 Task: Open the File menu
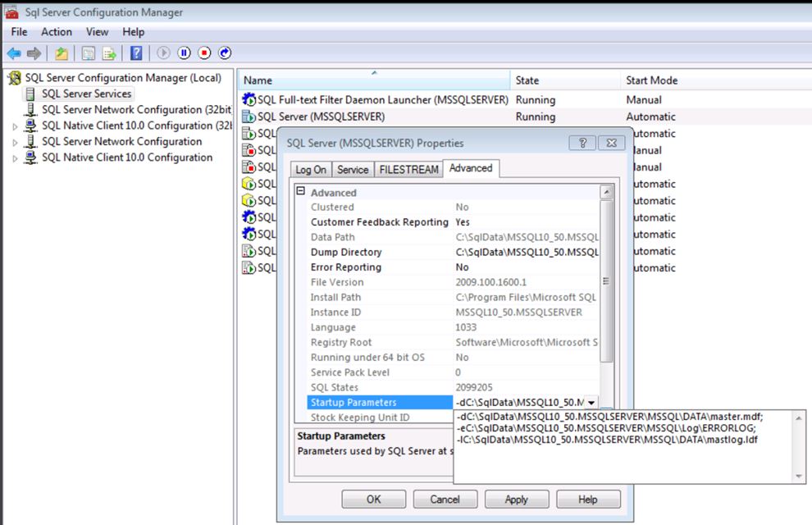pos(19,32)
